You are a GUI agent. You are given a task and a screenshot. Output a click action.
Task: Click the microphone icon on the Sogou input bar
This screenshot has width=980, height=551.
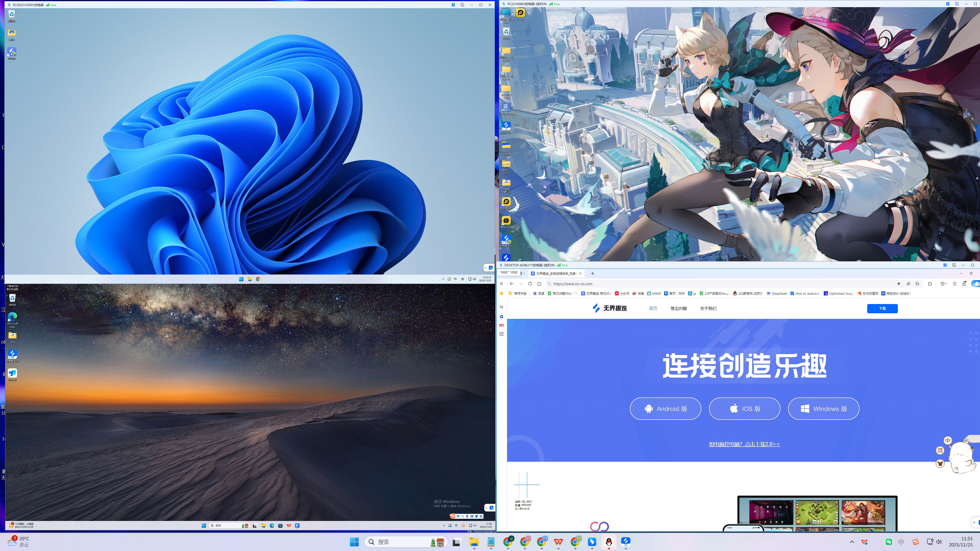tap(467, 516)
